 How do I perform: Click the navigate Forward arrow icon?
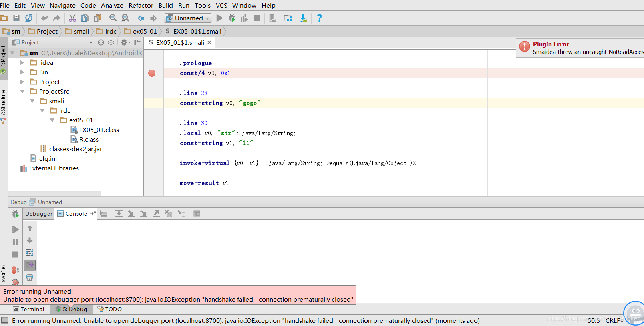coord(153,18)
